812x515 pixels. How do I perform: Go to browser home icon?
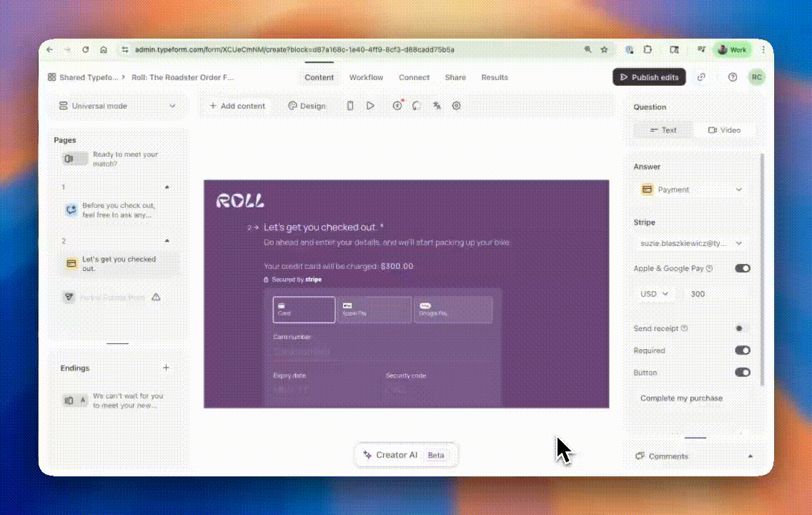(104, 50)
